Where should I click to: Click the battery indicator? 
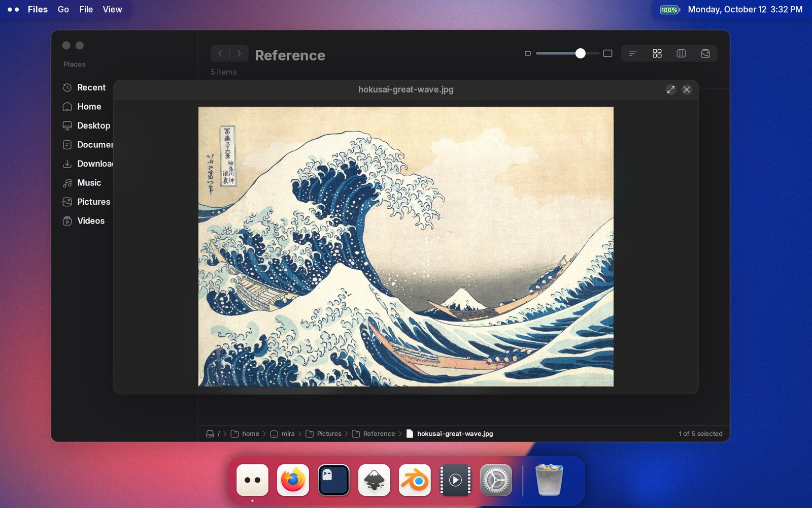click(x=669, y=10)
